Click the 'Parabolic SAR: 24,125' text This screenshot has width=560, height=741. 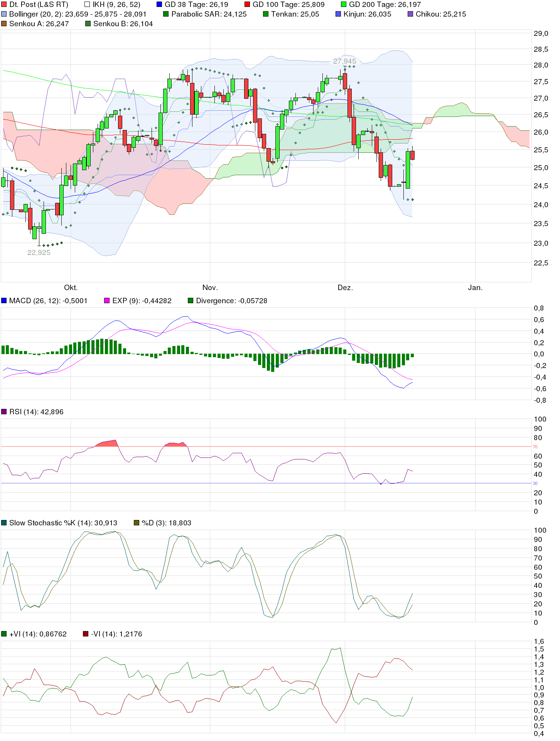[x=209, y=14]
